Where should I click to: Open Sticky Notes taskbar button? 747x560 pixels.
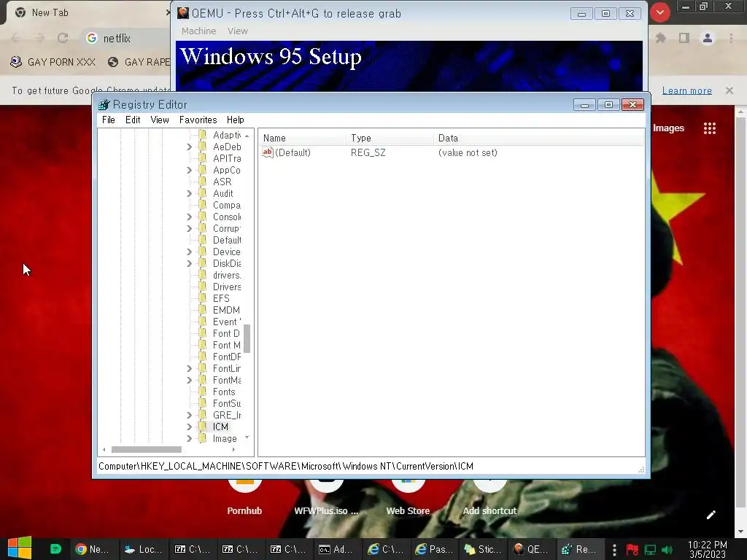pyautogui.click(x=483, y=549)
